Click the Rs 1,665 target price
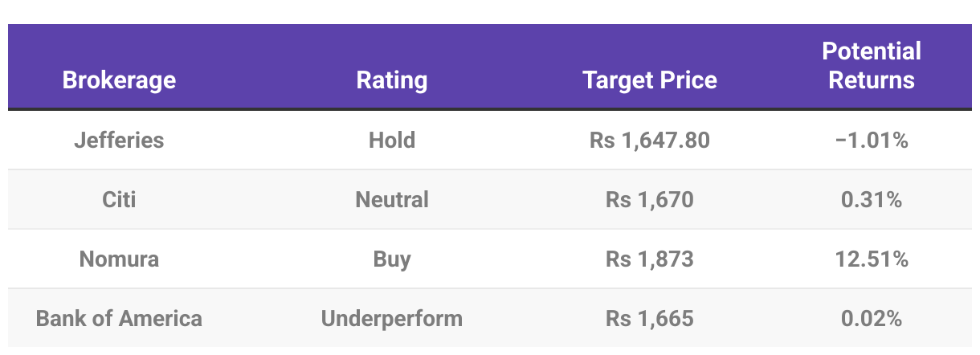980x355 pixels. [650, 318]
